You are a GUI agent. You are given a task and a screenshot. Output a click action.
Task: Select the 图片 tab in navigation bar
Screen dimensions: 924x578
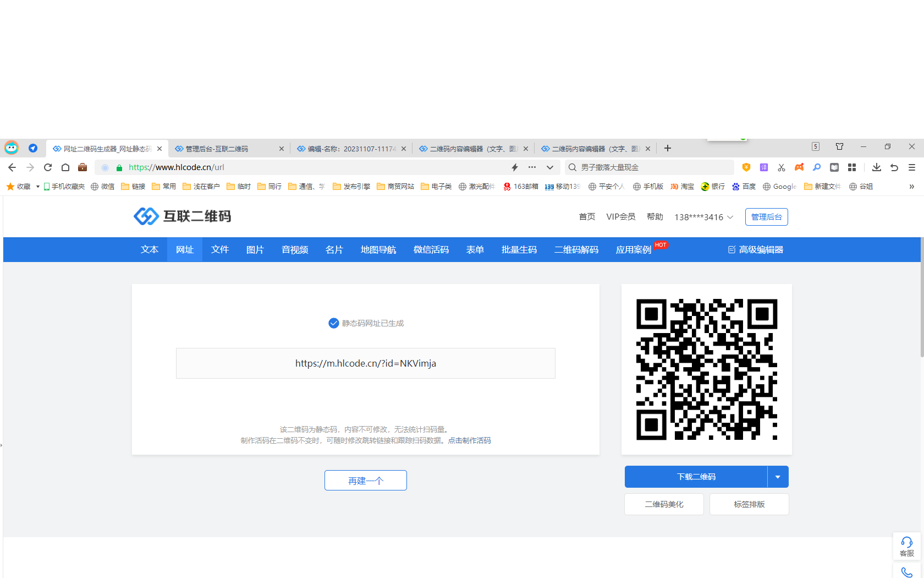pyautogui.click(x=255, y=249)
